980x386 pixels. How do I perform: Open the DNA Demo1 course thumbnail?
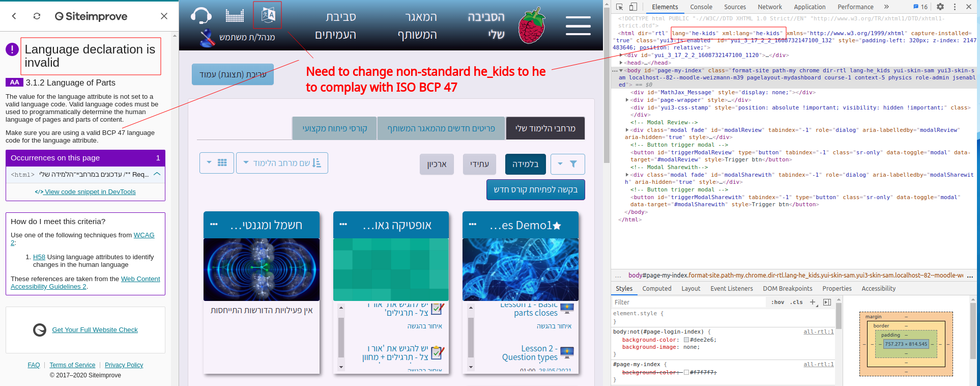521,269
